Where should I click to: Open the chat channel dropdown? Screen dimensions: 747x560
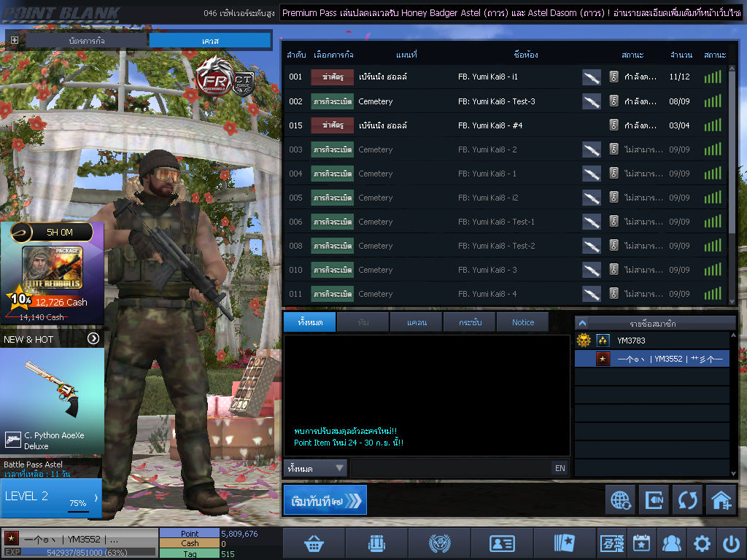pyautogui.click(x=315, y=468)
